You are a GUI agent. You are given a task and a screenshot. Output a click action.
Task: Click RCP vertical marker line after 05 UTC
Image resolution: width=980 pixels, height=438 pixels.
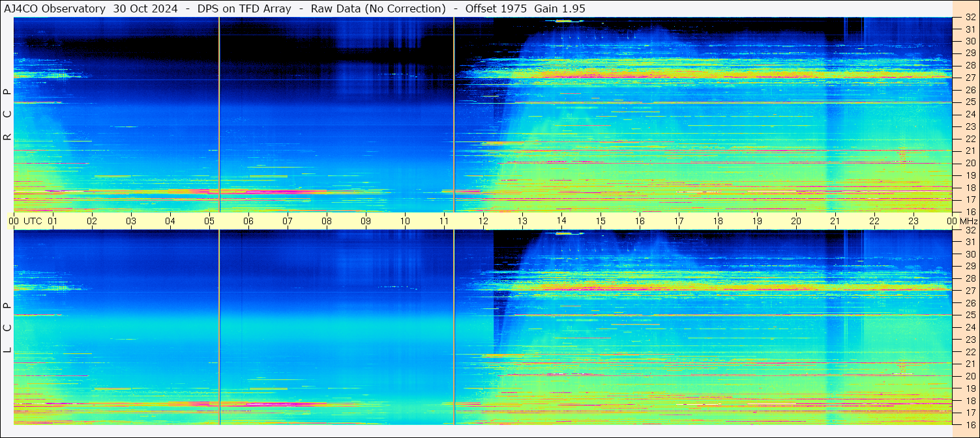point(219,115)
